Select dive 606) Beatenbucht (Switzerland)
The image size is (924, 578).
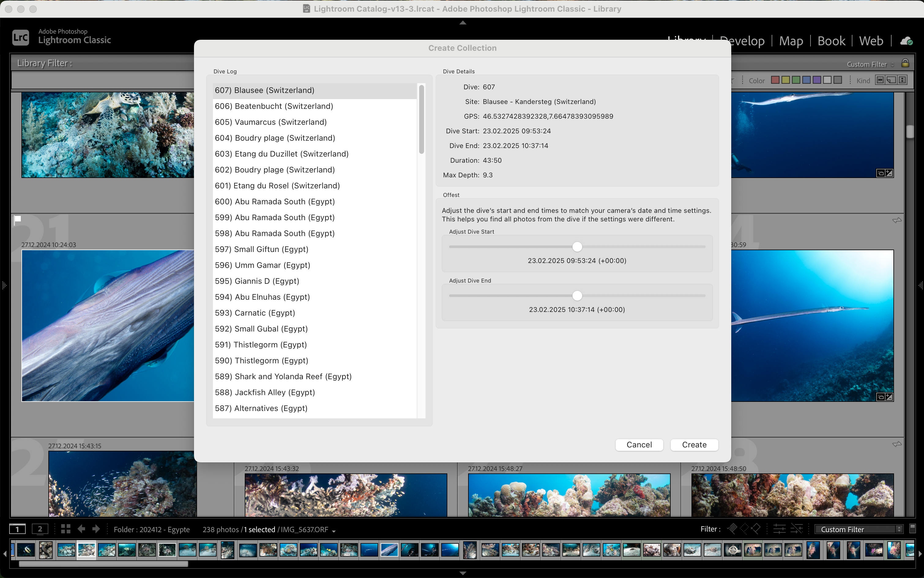coord(315,106)
